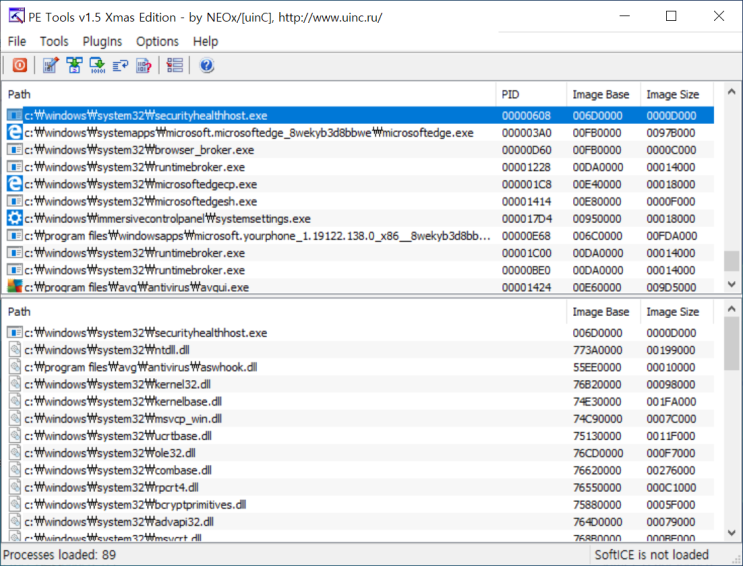Open the Tools menu
Screen dimensions: 743x566
(x=54, y=41)
